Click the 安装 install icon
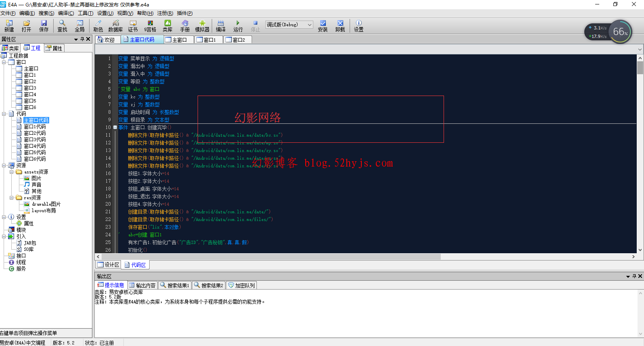Viewport: 644px width, 346px height. coord(323,26)
